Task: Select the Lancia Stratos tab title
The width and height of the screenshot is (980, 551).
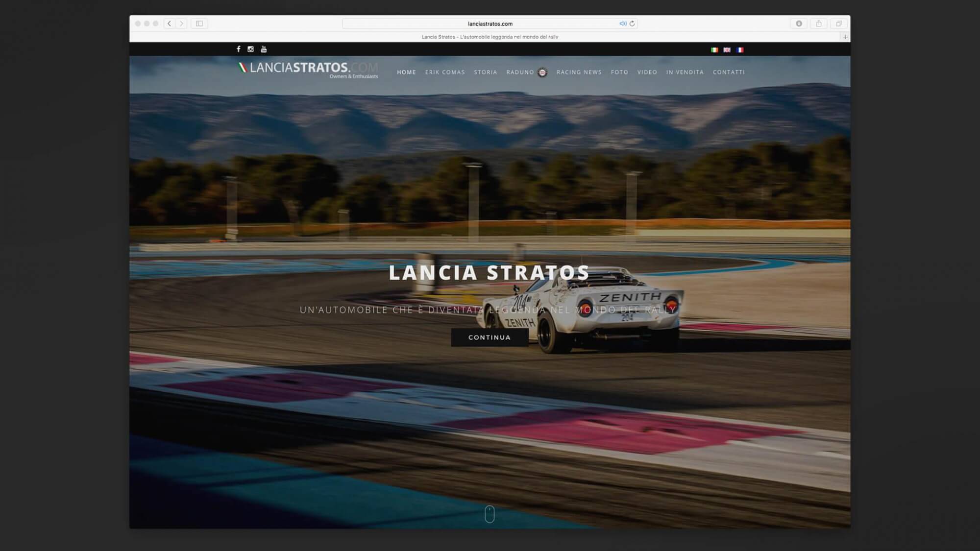Action: (x=490, y=37)
